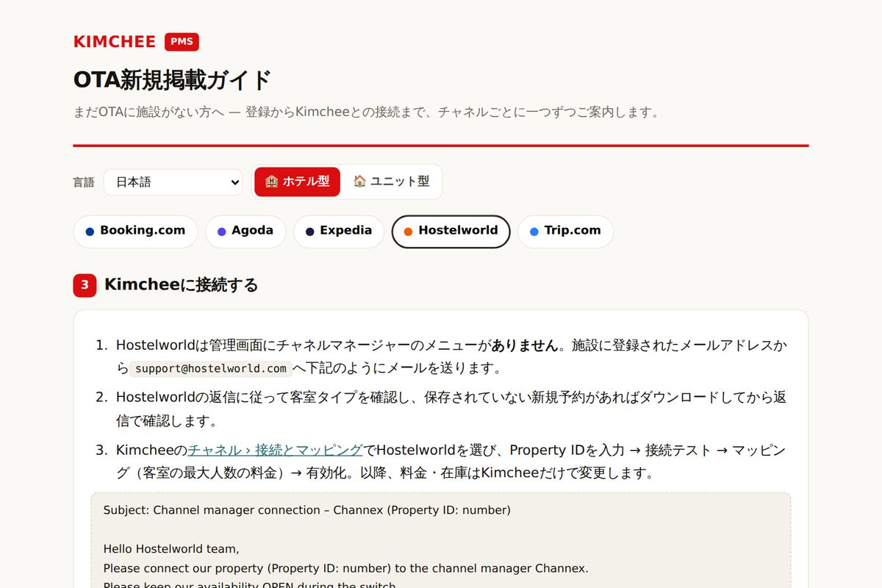Screen dimensions: 882x588
Task: Click the KIMCHEE logo text
Action: pos(115,42)
